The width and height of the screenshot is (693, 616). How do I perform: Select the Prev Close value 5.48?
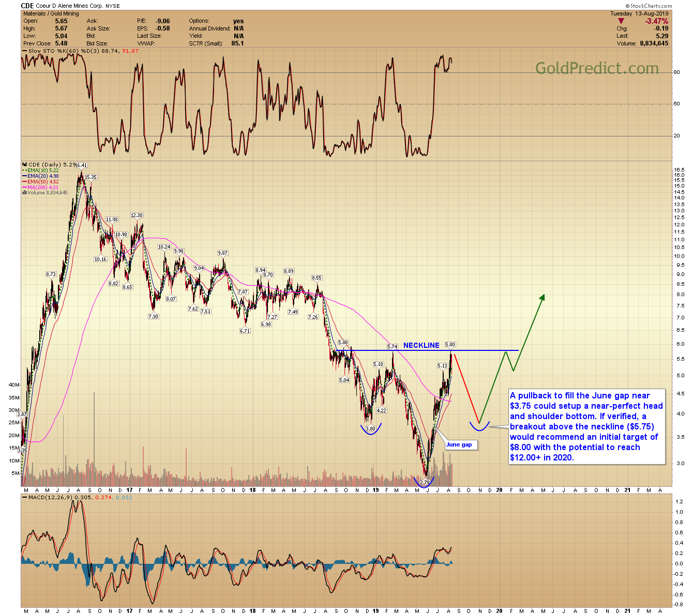tap(61, 43)
